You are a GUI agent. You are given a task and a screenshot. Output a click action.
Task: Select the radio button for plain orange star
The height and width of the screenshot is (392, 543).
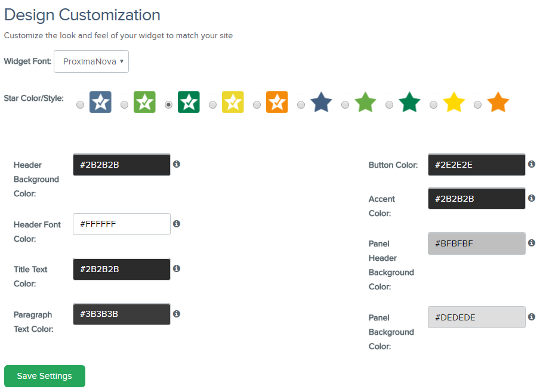tap(477, 105)
